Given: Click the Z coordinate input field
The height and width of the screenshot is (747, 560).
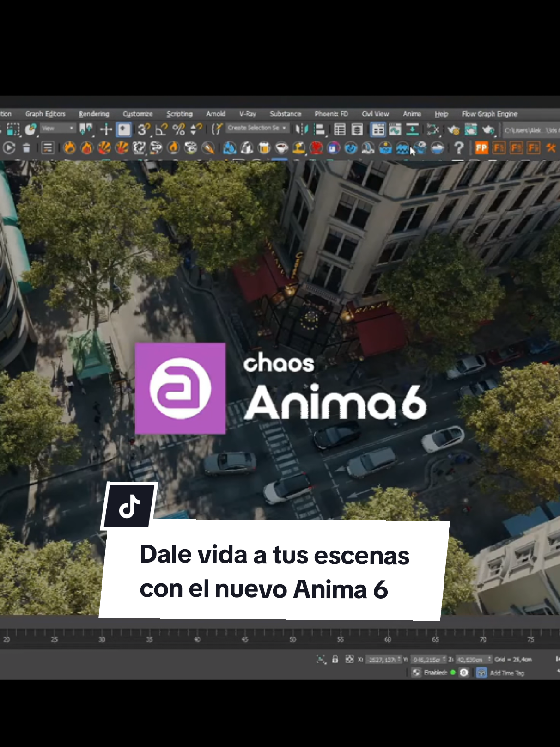Looking at the screenshot, I should pos(471,660).
